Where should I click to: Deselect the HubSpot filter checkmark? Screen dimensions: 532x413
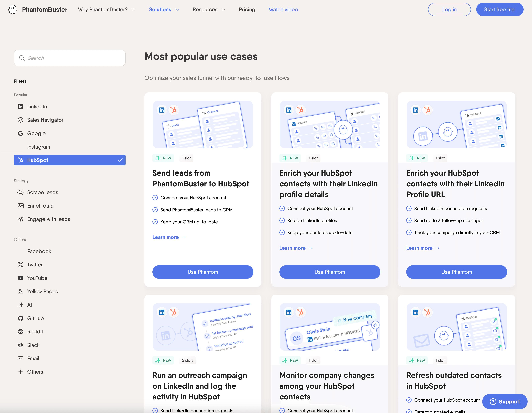pyautogui.click(x=120, y=160)
